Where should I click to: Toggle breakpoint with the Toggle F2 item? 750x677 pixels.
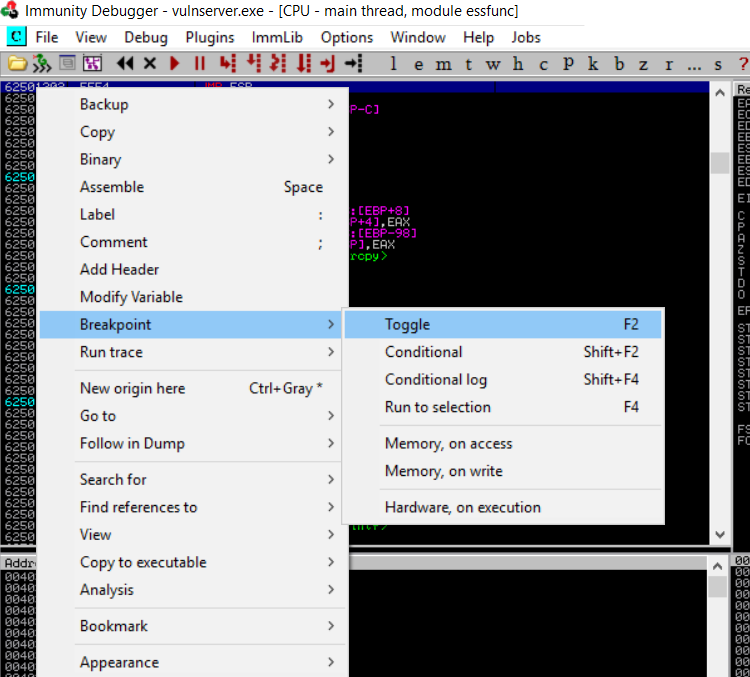click(x=503, y=324)
